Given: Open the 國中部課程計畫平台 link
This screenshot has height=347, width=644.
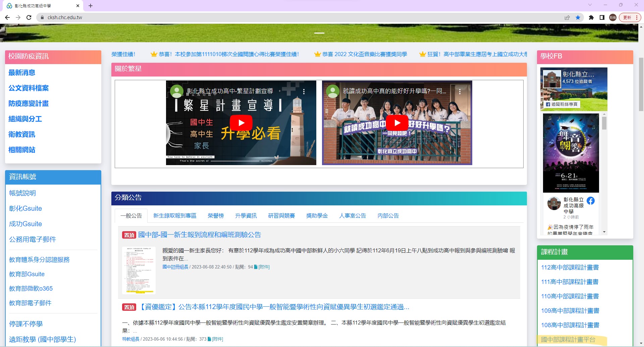Looking at the screenshot, I should pos(568,340).
